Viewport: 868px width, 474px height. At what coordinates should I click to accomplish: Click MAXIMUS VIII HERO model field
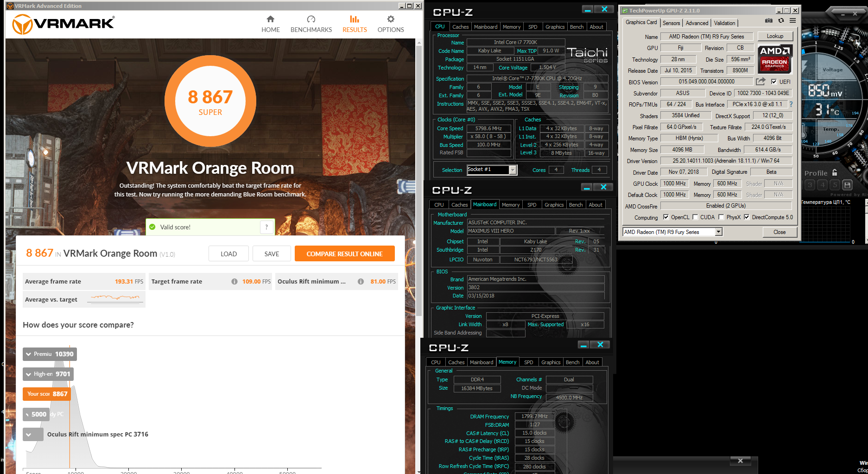[511, 231]
